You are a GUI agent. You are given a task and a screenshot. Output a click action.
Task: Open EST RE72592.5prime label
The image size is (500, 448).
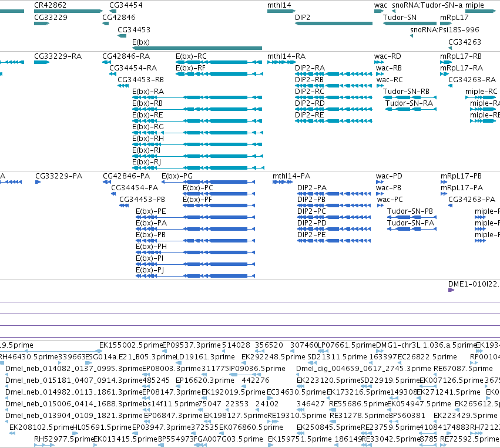coord(469,439)
